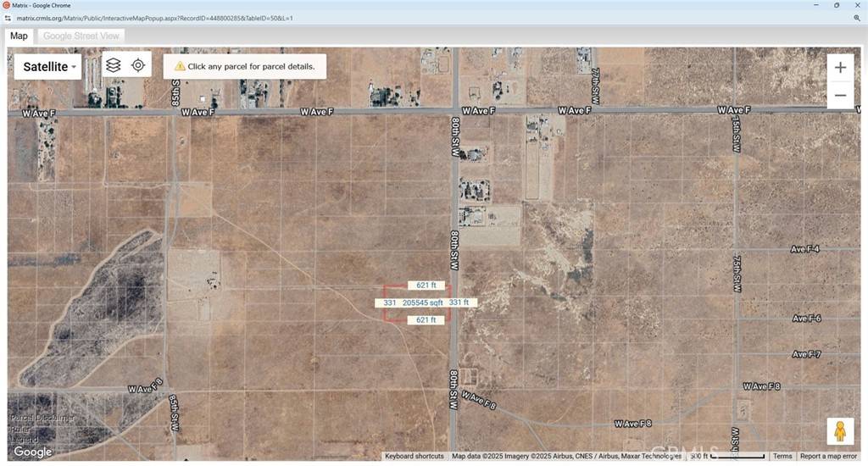Open the Ruler tool link
Image resolution: width=868 pixels, height=466 pixels.
[x=20, y=428]
